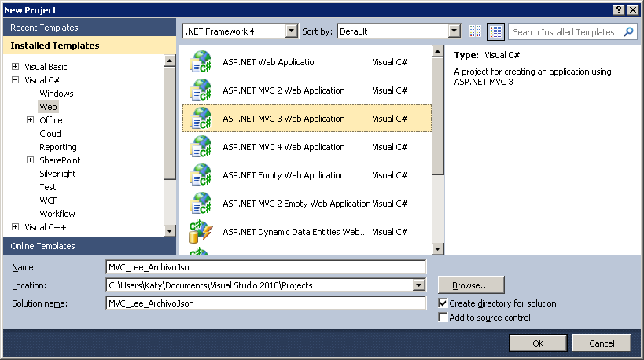
Task: Close the New Project dialog
Action: 633,10
